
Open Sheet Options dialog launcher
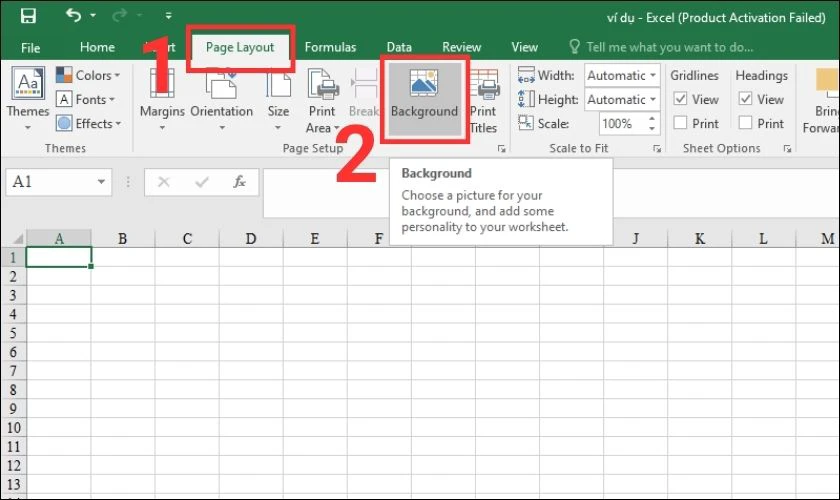pyautogui.click(x=787, y=148)
